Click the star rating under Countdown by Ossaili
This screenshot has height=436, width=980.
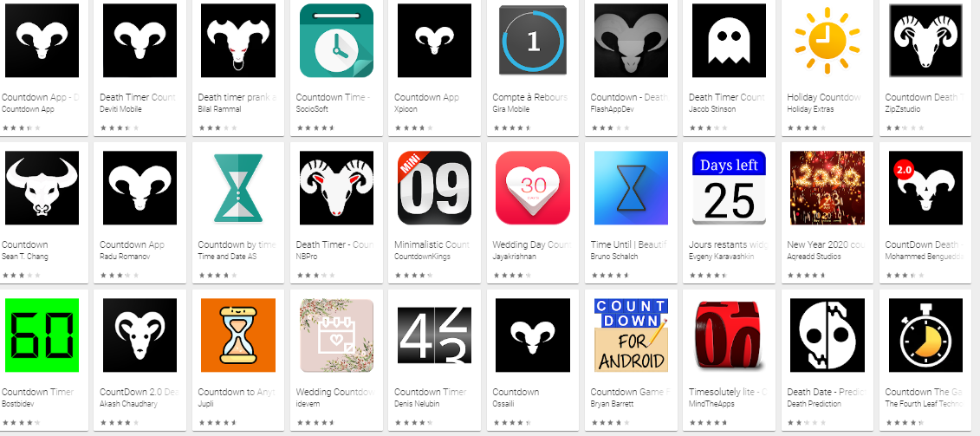point(511,423)
